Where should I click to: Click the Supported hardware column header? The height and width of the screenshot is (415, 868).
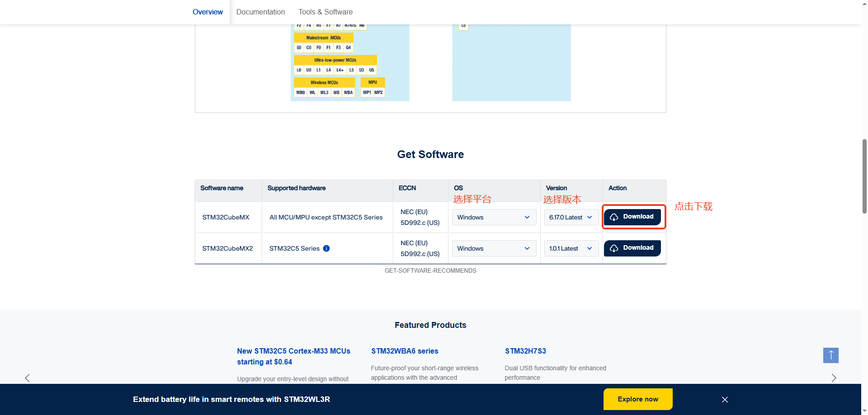coord(297,188)
